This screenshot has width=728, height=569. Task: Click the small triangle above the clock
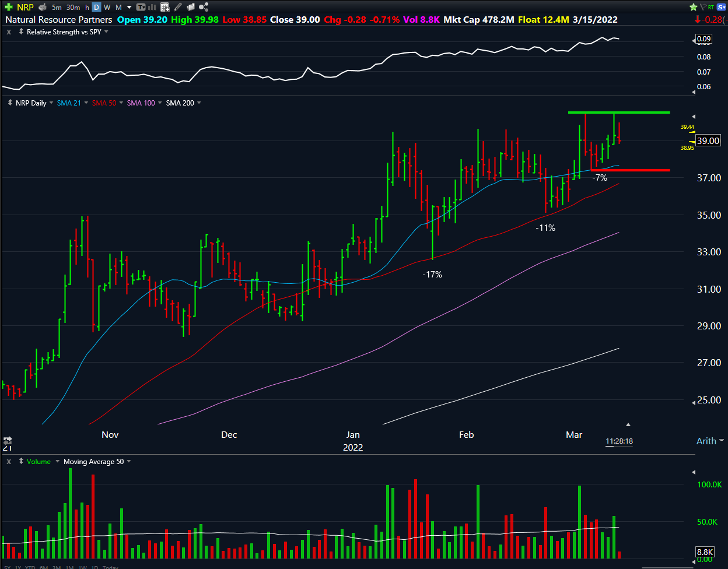pyautogui.click(x=628, y=424)
